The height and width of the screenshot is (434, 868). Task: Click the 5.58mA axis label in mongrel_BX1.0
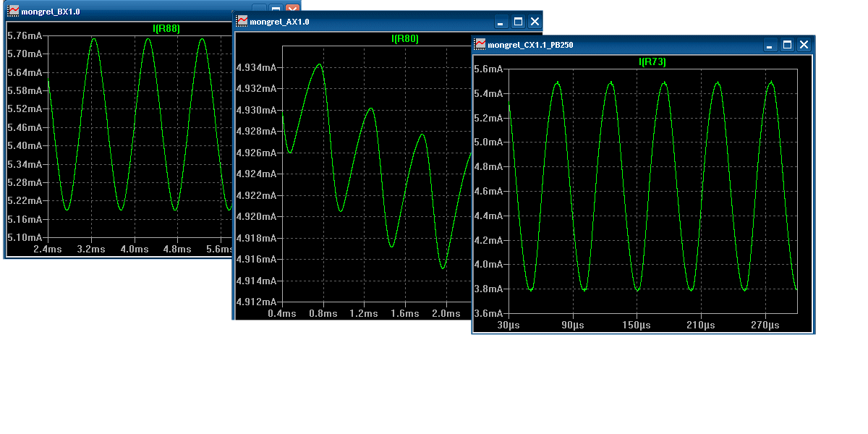pos(24,90)
